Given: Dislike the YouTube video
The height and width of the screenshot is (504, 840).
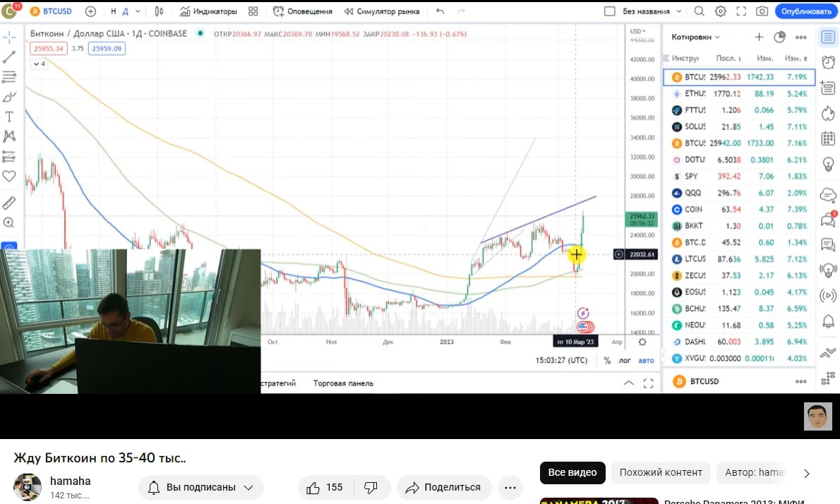Looking at the screenshot, I should (371, 487).
